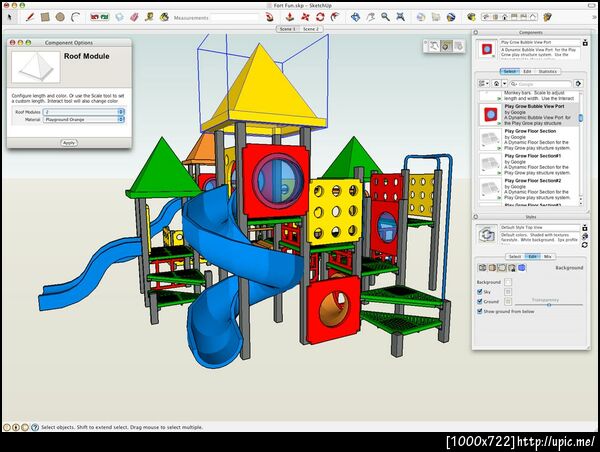Click the Background color swatch
The image size is (600, 452).
508,282
